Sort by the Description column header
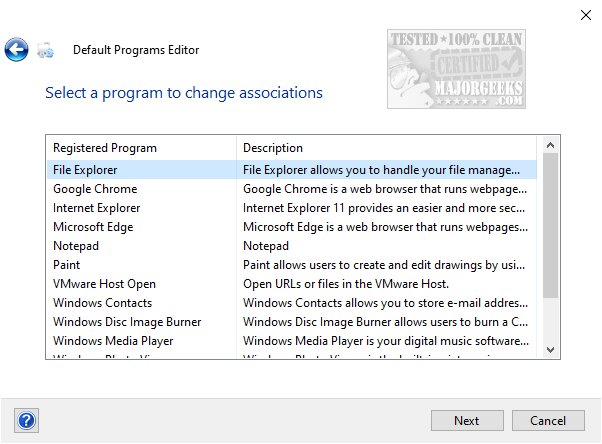 [386, 148]
